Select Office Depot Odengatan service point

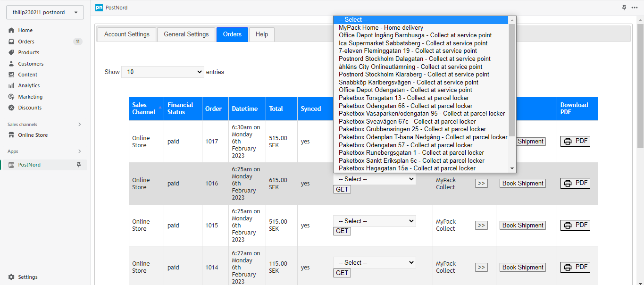click(421, 90)
